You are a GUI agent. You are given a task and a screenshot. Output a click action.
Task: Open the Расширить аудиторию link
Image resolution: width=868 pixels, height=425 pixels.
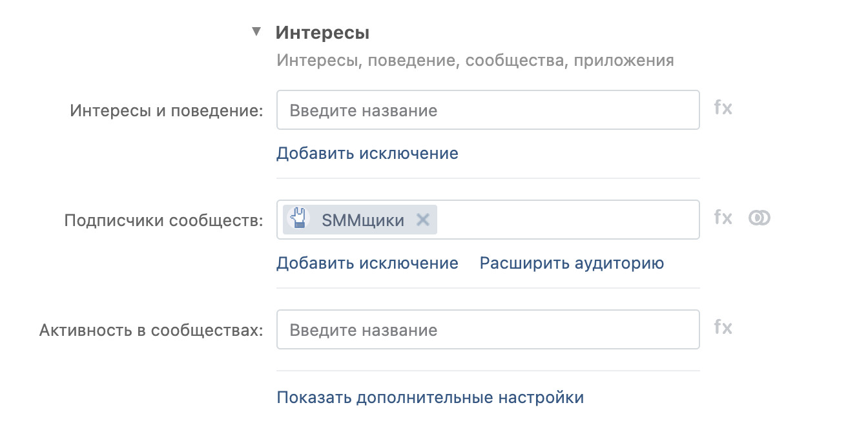pyautogui.click(x=572, y=264)
